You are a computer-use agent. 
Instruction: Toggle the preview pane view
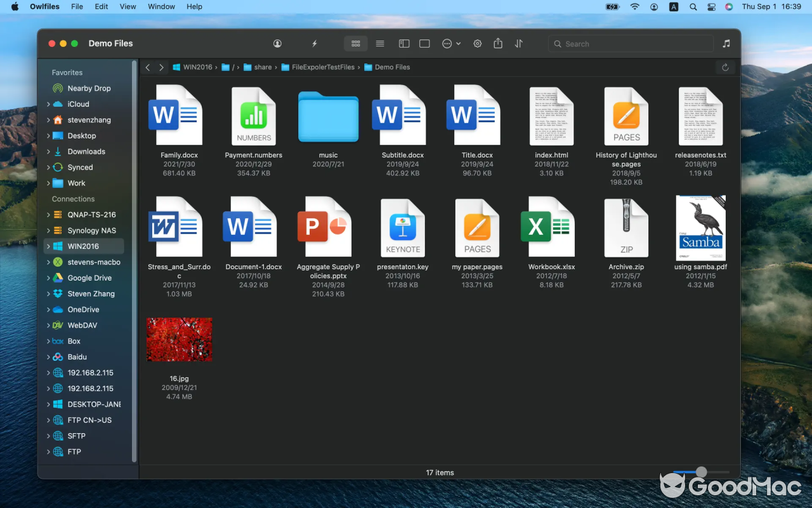424,43
